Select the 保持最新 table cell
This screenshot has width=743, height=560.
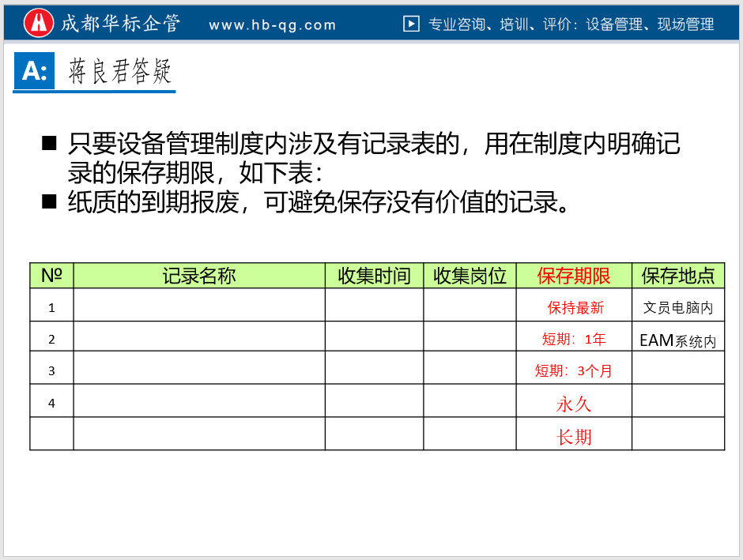575,307
